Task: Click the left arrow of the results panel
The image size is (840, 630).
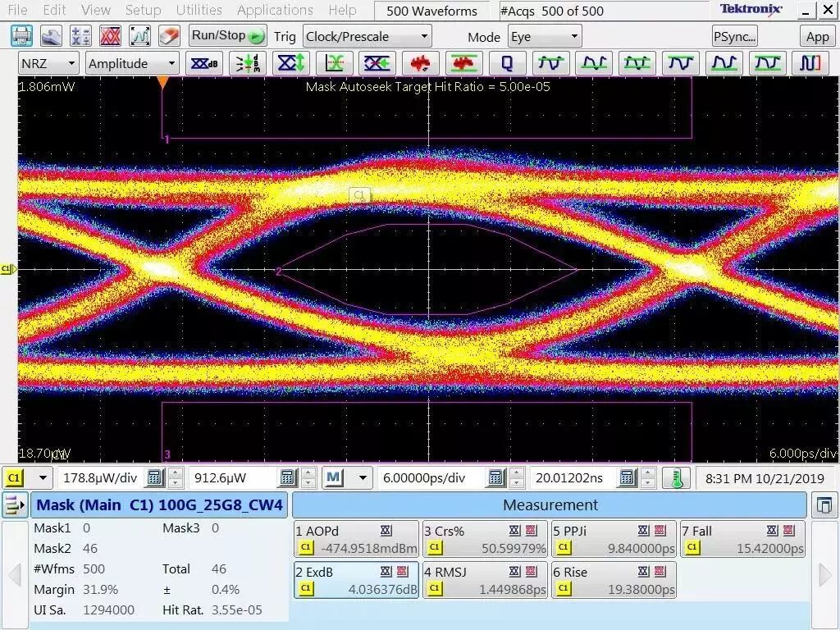Action: 15,574
